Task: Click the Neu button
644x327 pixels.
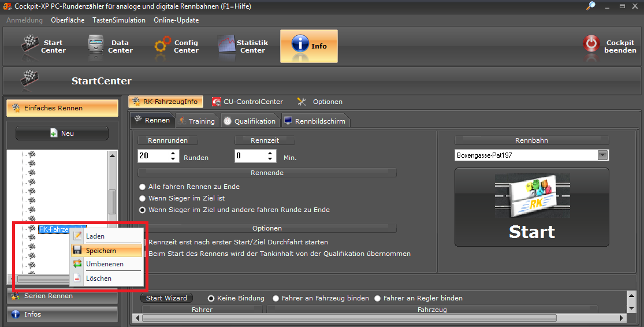Action: (x=62, y=133)
